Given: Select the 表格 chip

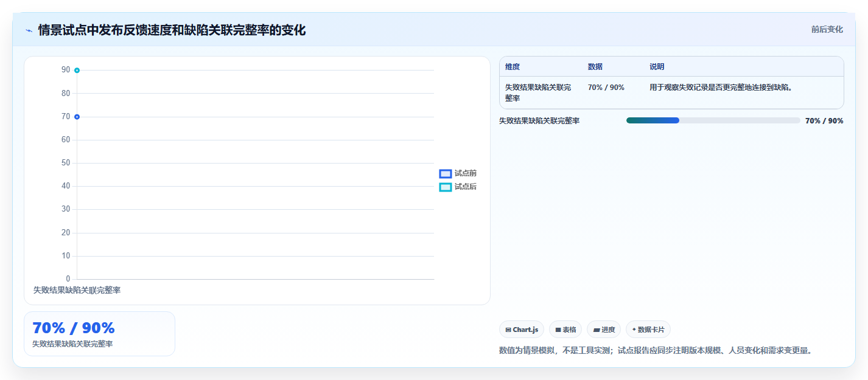Looking at the screenshot, I should 565,330.
